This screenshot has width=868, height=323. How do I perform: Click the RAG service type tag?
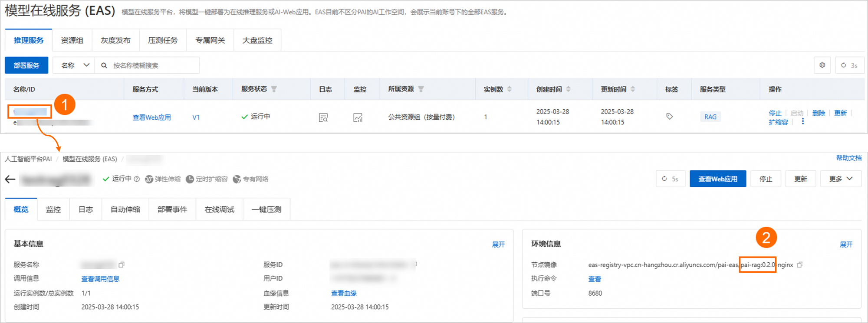[x=710, y=117]
